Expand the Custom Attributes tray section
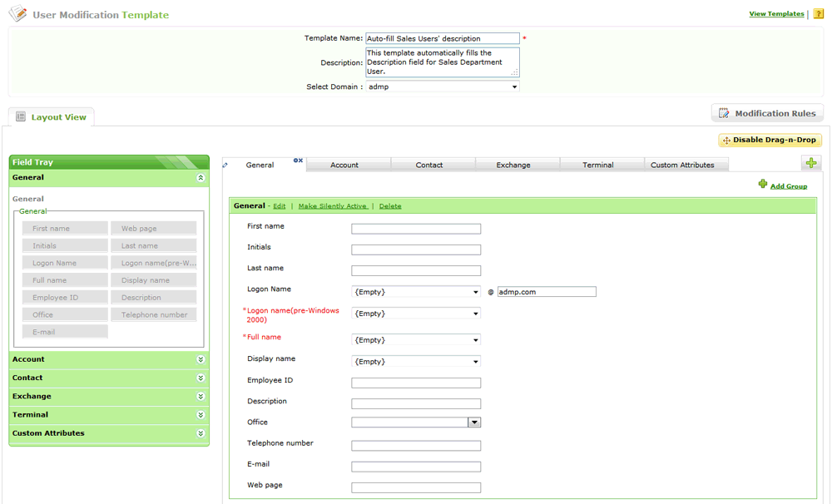 pyautogui.click(x=201, y=433)
